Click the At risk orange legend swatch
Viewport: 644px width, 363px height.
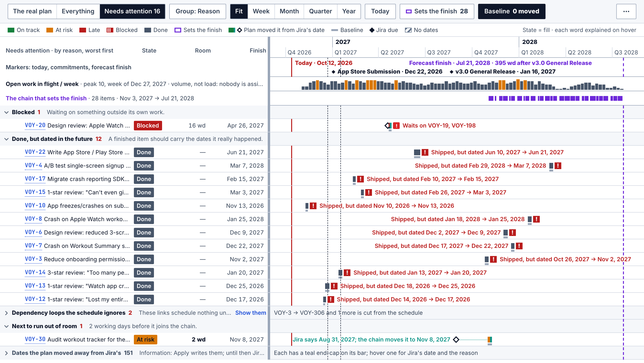(50, 30)
